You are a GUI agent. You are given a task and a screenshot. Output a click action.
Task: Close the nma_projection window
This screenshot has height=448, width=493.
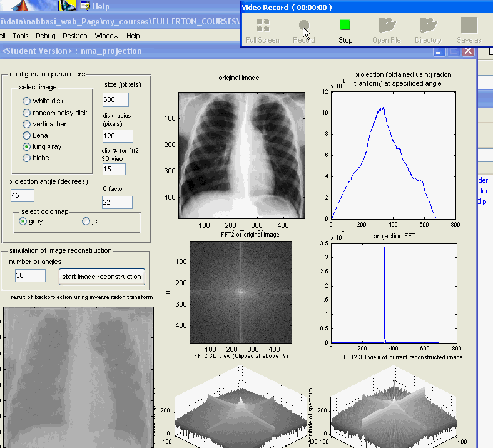click(x=467, y=51)
